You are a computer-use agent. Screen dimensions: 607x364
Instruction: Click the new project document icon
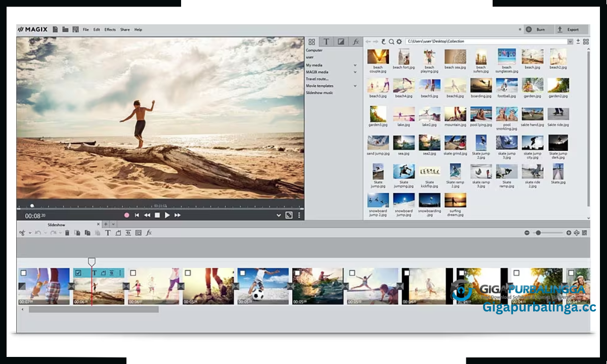point(55,29)
